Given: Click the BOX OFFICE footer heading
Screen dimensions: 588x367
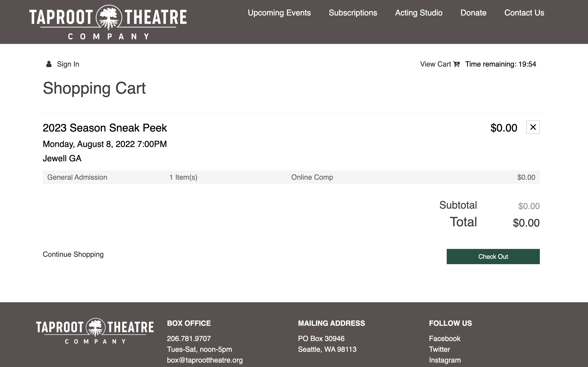Looking at the screenshot, I should point(189,323).
